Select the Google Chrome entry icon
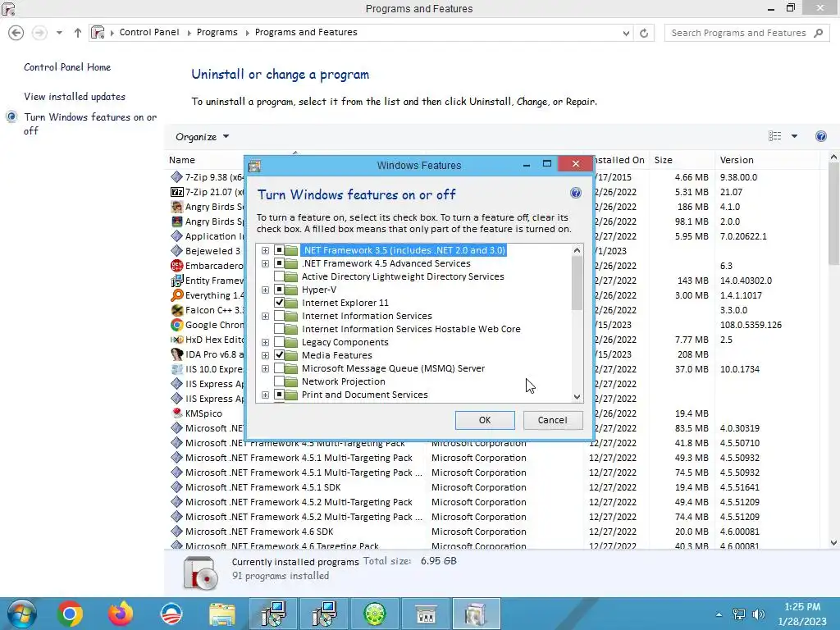 177,325
